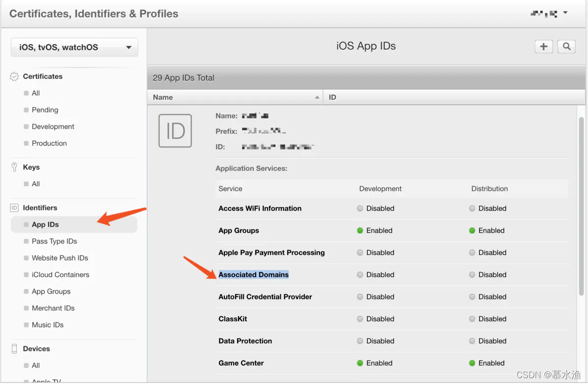Image resolution: width=588 pixels, height=384 pixels.
Task: Click the Game Center service name
Action: pyautogui.click(x=241, y=363)
